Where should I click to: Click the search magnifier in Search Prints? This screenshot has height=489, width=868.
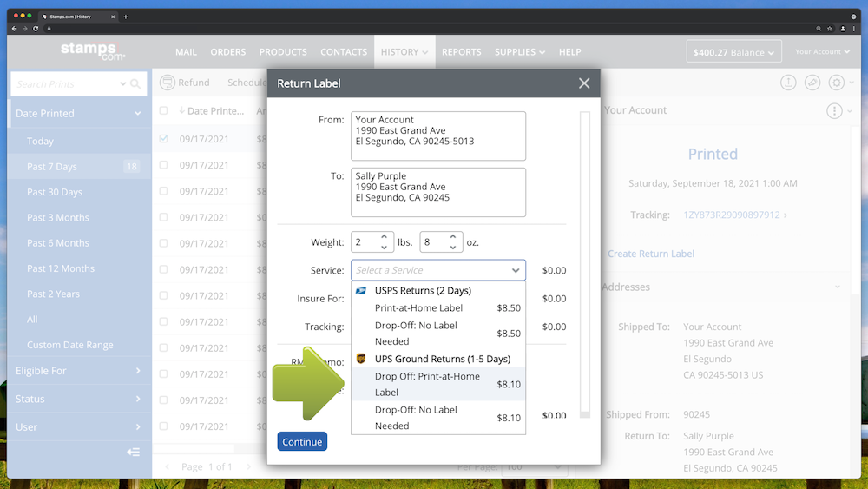pyautogui.click(x=135, y=84)
